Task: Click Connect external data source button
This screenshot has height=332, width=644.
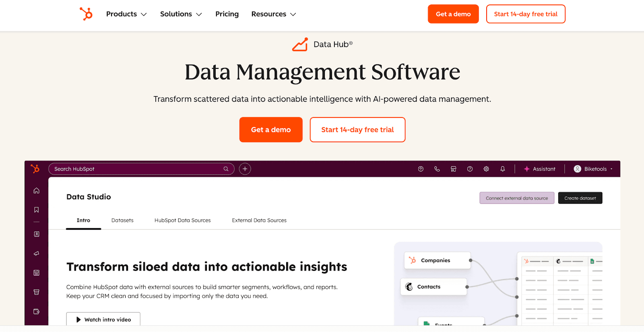Action: pyautogui.click(x=517, y=198)
